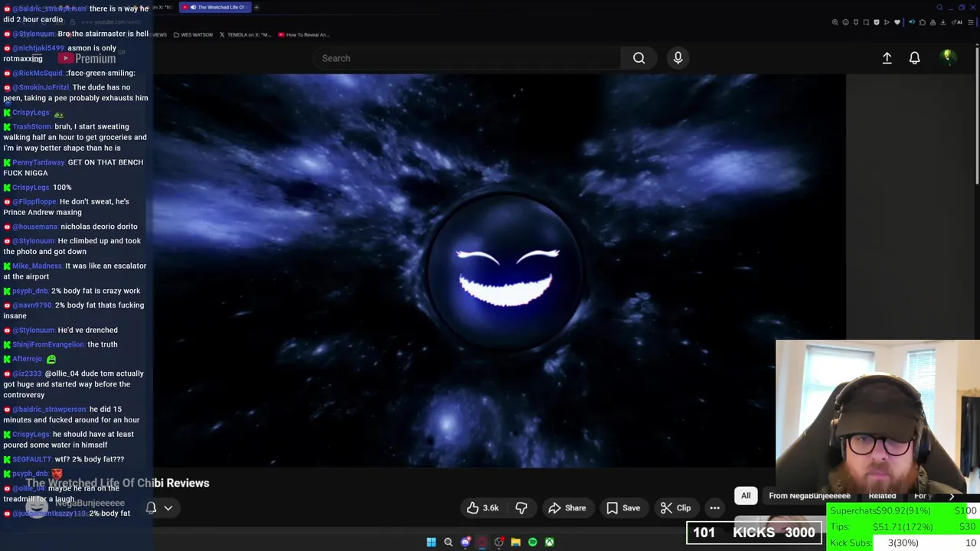Screen dimensions: 980x551
Task: Click the browser heart favorites icon
Action: (x=897, y=22)
